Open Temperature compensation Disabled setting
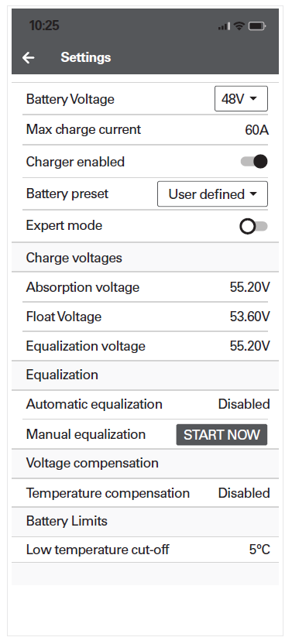The height and width of the screenshot is (644, 292). click(x=145, y=493)
